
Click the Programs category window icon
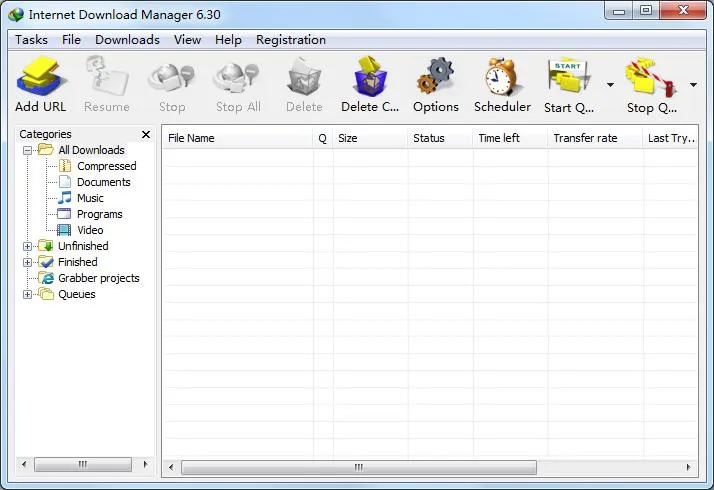[64, 214]
